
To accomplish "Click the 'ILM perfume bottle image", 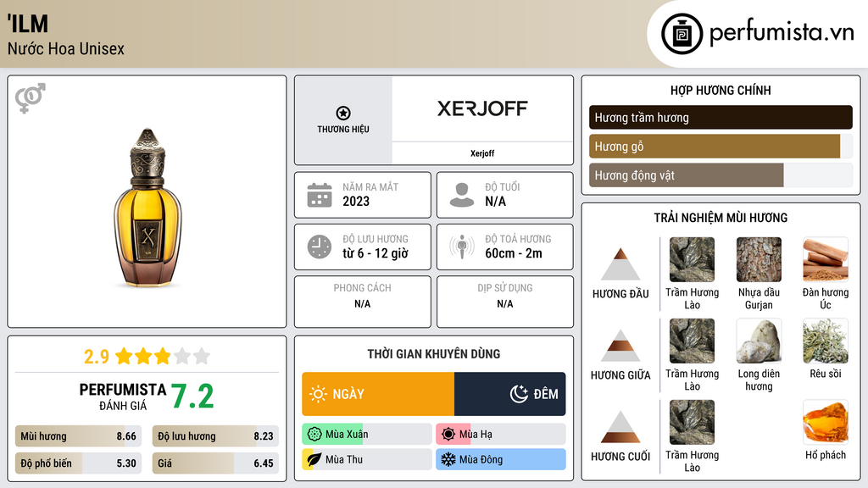I will [x=147, y=208].
